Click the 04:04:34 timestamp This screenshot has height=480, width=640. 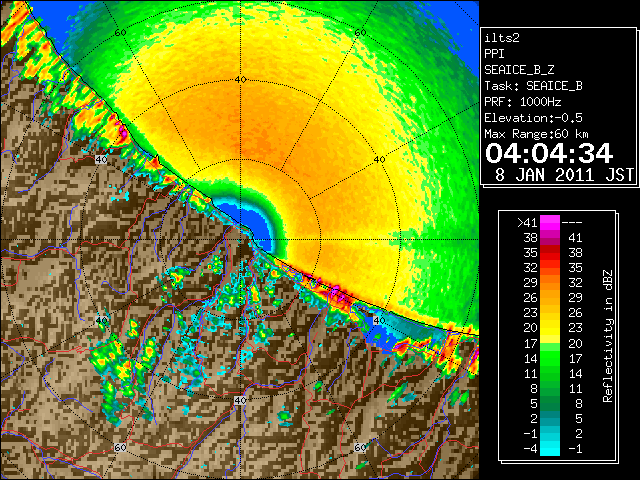[x=549, y=153]
